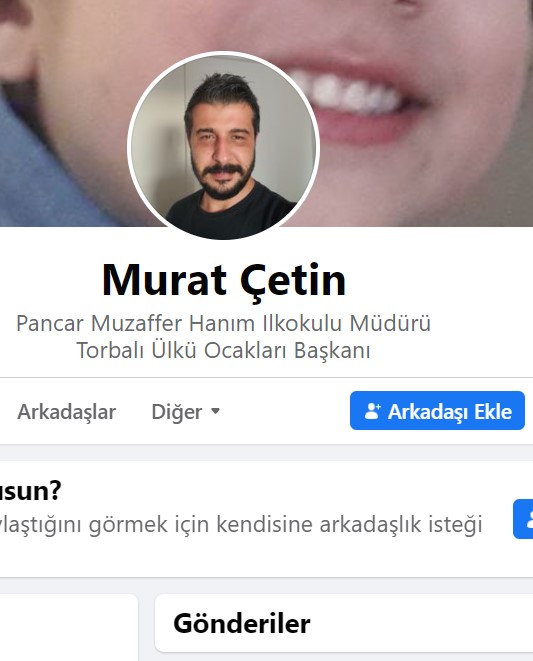Click the cut-off blue friend-request button at right edge
The width and height of the screenshot is (533, 661).
pyautogui.click(x=523, y=519)
